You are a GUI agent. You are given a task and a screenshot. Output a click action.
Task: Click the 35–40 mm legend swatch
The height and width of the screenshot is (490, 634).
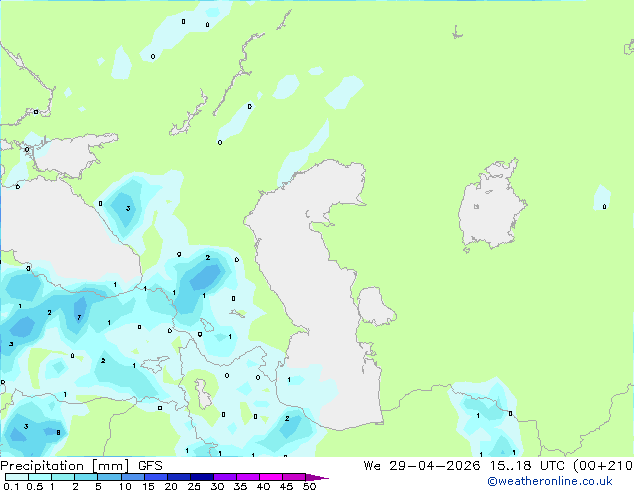247,477
